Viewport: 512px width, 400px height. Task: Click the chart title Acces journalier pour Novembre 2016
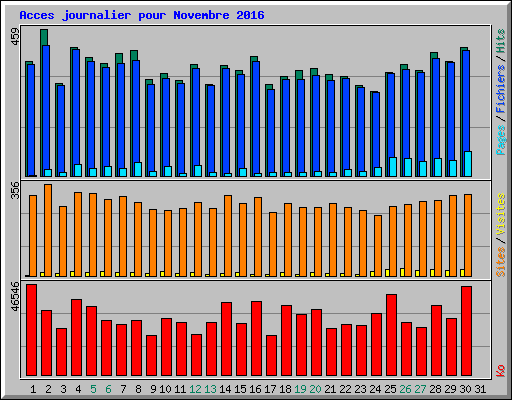pyautogui.click(x=142, y=15)
